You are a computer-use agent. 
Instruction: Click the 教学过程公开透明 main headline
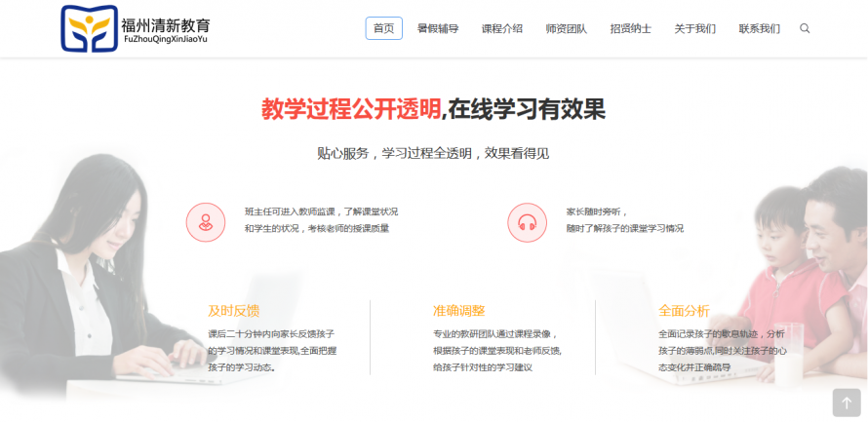click(351, 109)
